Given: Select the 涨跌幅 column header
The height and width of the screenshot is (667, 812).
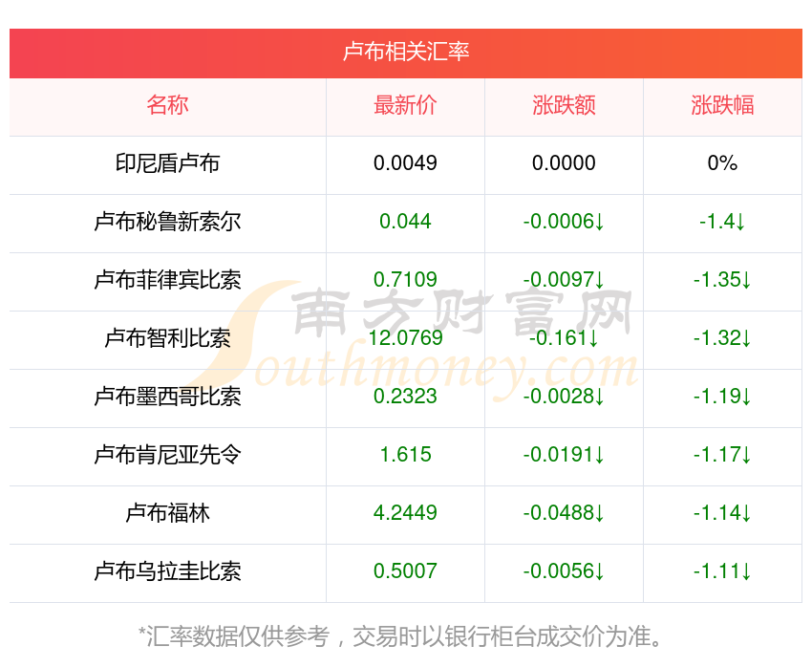Looking at the screenshot, I should point(722,104).
